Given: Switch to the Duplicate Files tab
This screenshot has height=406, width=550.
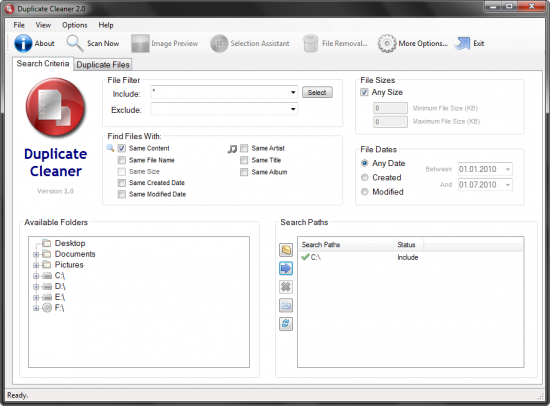Looking at the screenshot, I should coord(103,65).
